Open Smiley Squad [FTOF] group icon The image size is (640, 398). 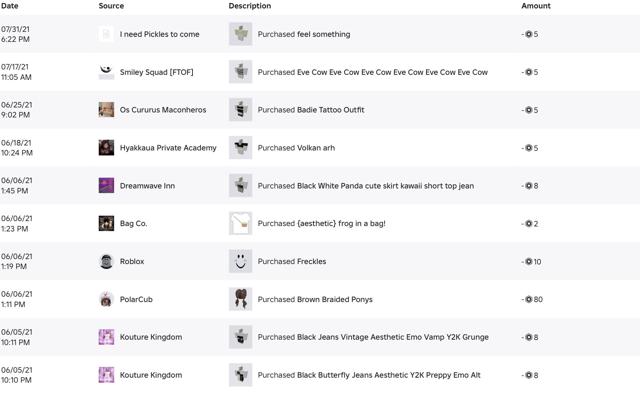pyautogui.click(x=107, y=72)
